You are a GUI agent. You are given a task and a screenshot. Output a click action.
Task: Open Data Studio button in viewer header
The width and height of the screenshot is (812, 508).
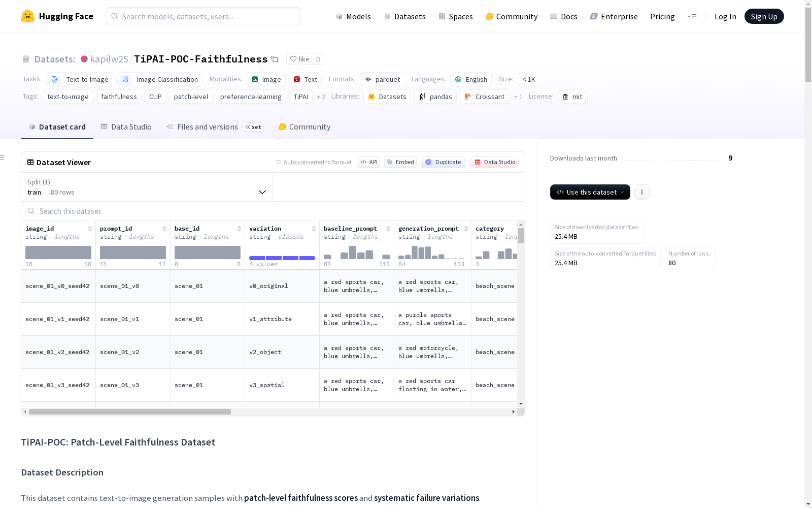pyautogui.click(x=494, y=162)
